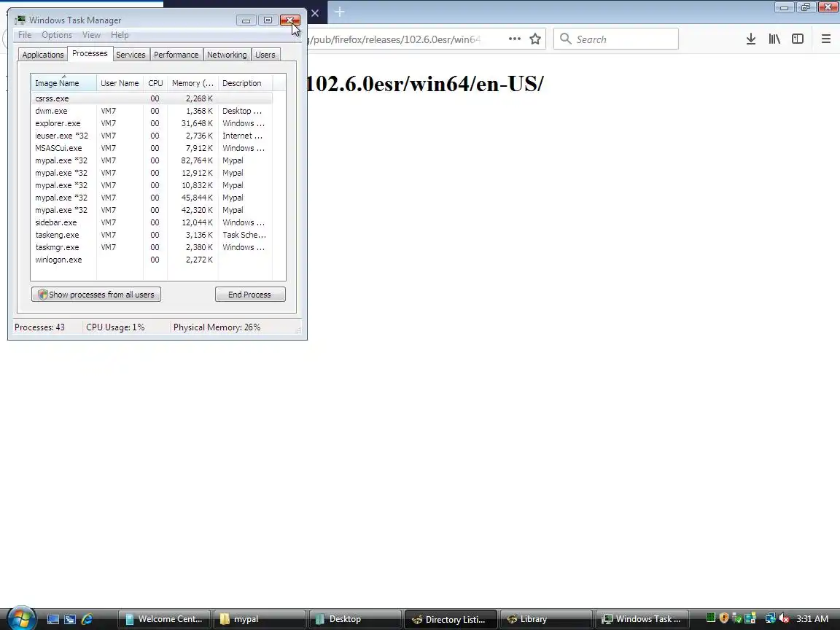Click the network tray icon
840x630 pixels.
point(770,619)
